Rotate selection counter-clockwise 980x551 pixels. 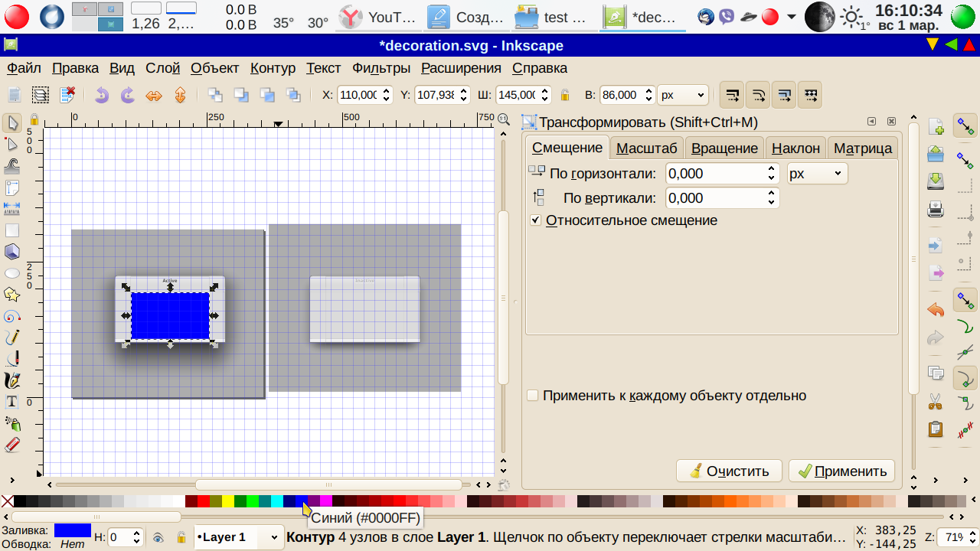102,95
